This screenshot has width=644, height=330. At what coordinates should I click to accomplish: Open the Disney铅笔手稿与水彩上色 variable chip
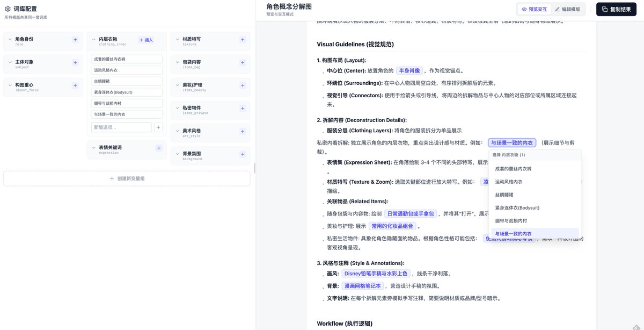(x=376, y=274)
